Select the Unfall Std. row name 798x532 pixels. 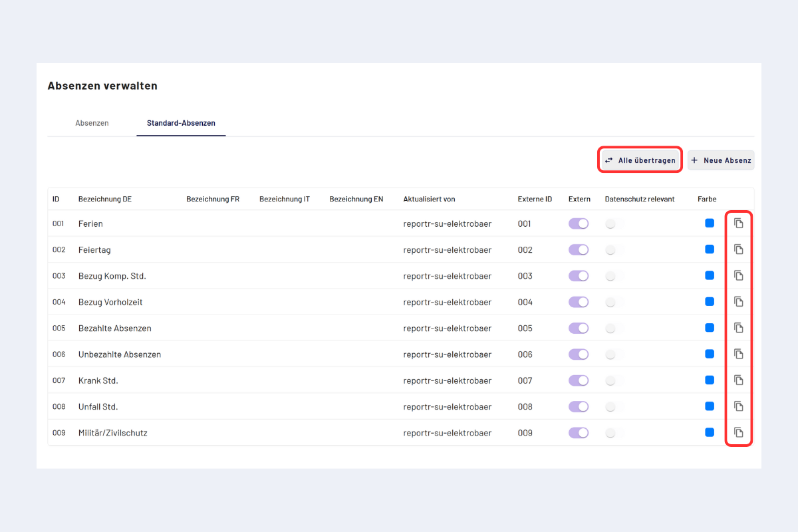coord(98,406)
